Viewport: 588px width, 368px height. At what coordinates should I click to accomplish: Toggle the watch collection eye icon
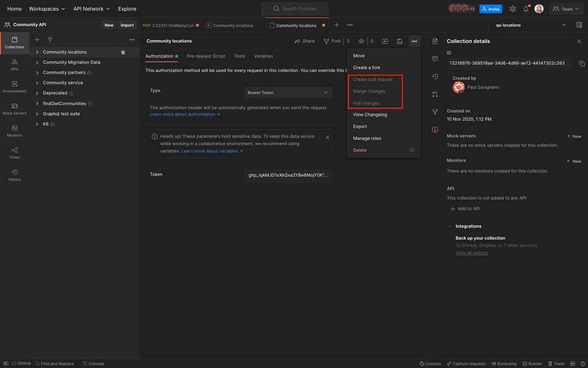tap(361, 41)
